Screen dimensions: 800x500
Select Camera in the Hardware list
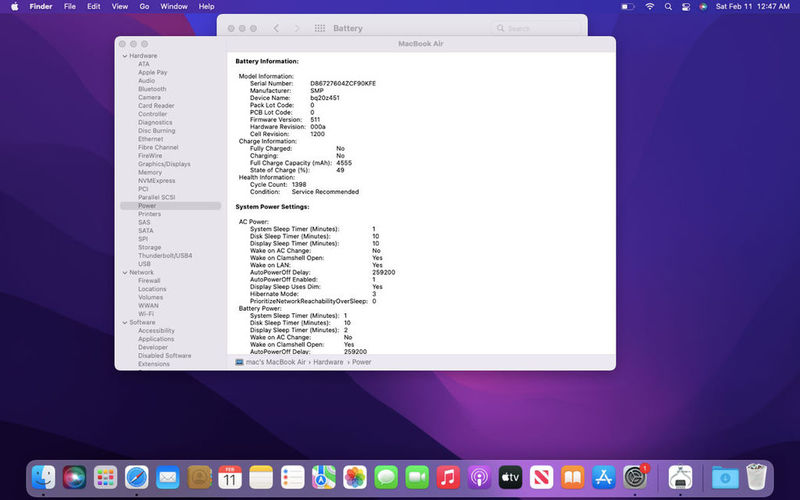click(149, 97)
